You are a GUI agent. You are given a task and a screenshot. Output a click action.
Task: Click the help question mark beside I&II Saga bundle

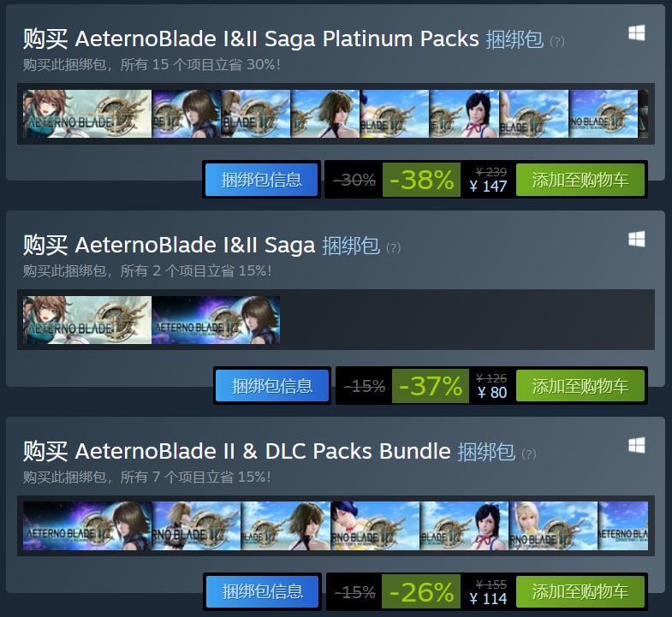[393, 247]
